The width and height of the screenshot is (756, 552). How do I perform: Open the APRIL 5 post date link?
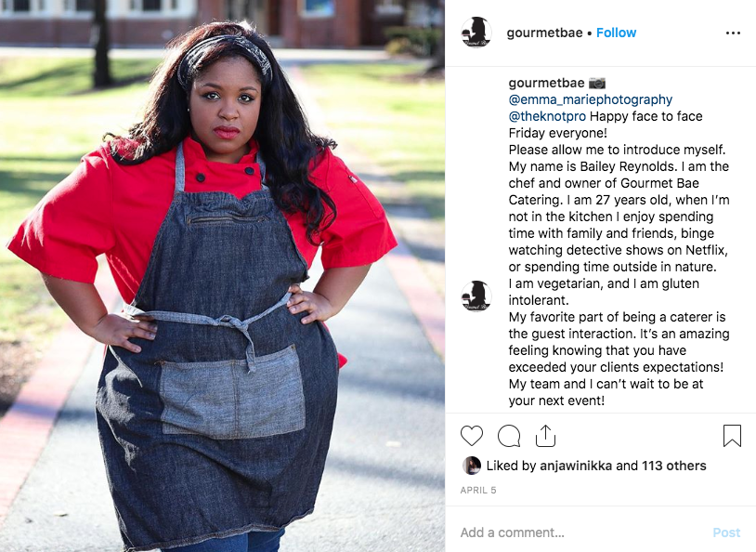(477, 491)
